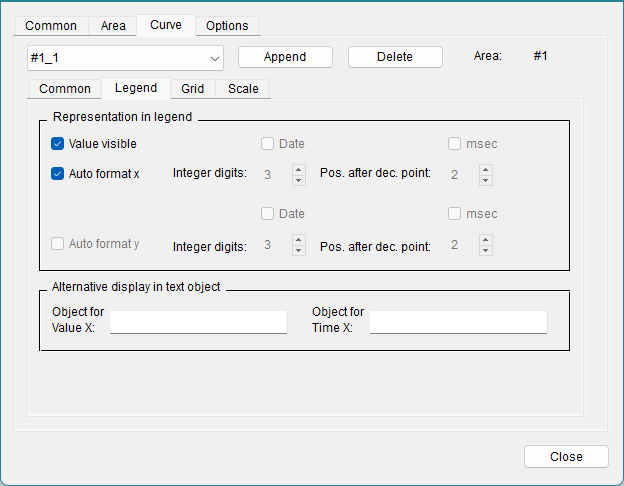Click the Object for Time X field
The height and width of the screenshot is (486, 624).
click(x=458, y=322)
